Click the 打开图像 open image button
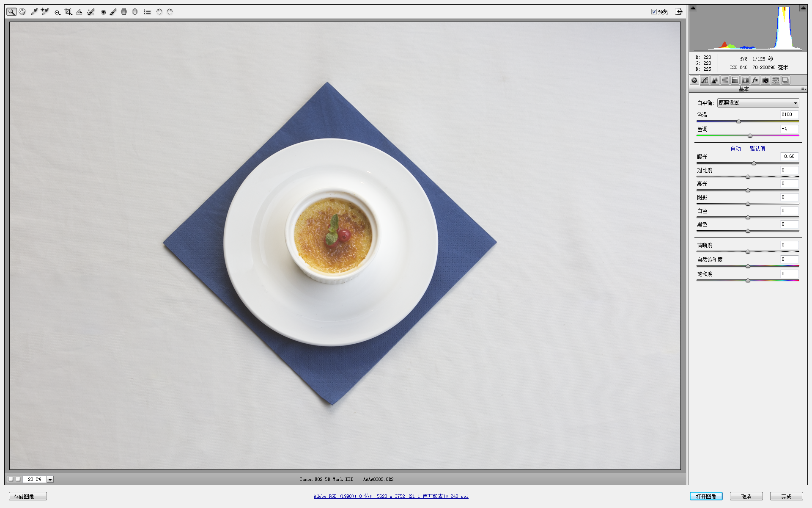The height and width of the screenshot is (508, 812). pyautogui.click(x=706, y=496)
